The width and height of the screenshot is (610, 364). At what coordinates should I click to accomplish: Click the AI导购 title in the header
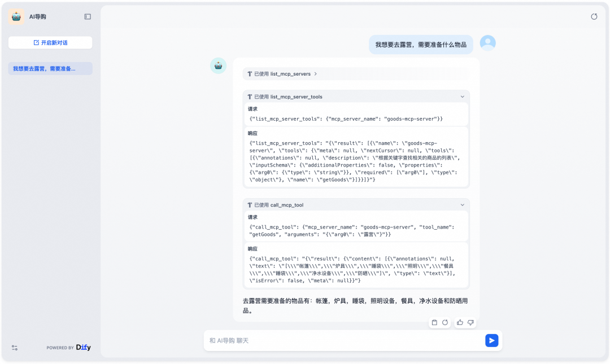[37, 16]
